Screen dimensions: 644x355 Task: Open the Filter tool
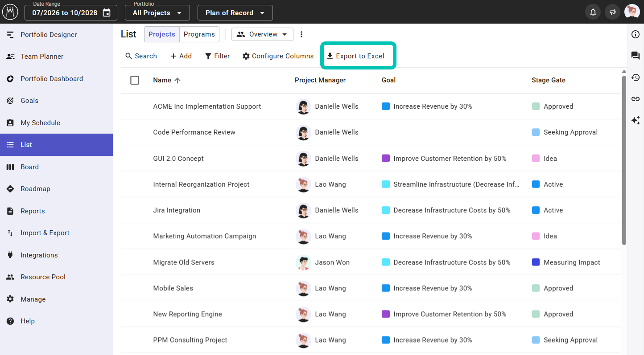[x=217, y=56]
